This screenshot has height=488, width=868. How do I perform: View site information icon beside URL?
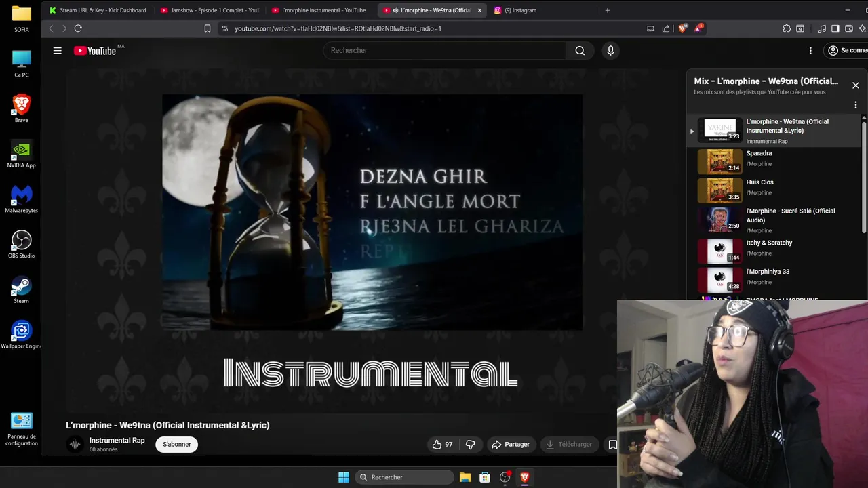(224, 28)
